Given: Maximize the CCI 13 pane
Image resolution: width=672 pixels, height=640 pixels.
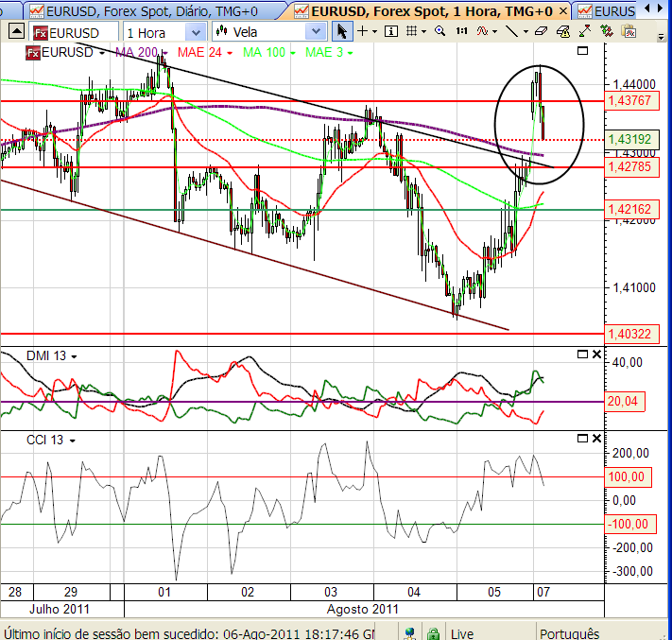Looking at the screenshot, I should click(582, 438).
